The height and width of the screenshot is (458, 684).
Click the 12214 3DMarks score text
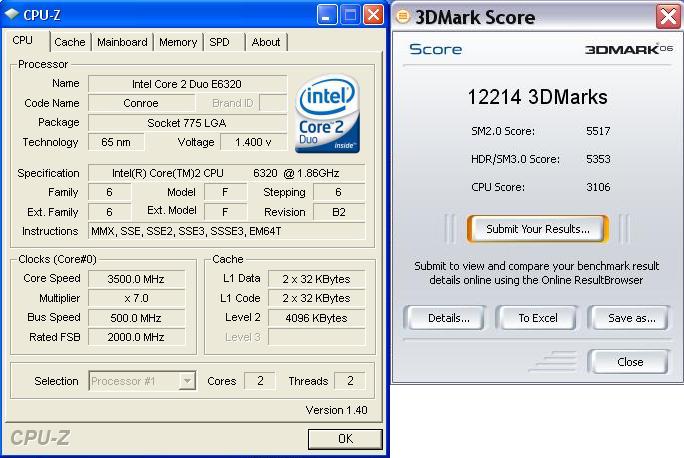point(537,97)
